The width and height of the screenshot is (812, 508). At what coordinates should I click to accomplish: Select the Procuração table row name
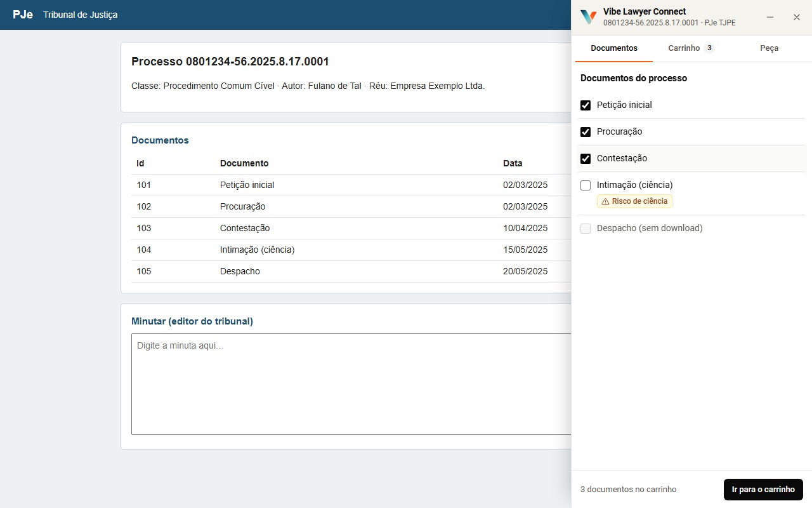[242, 207]
